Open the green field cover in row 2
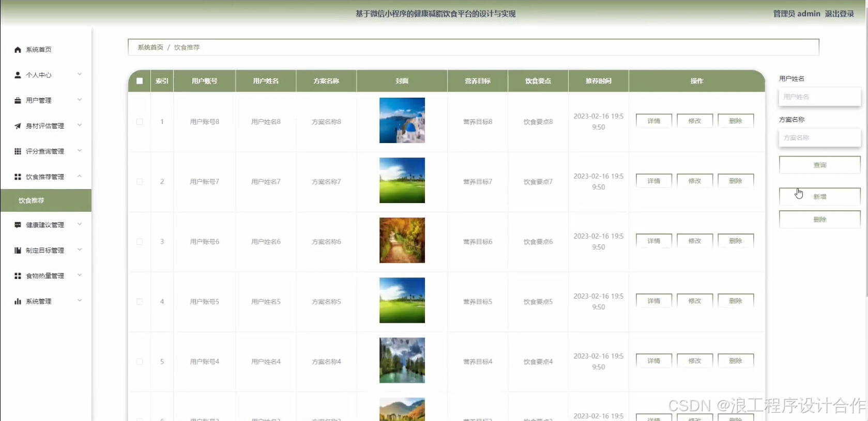This screenshot has height=421, width=868. 402,180
